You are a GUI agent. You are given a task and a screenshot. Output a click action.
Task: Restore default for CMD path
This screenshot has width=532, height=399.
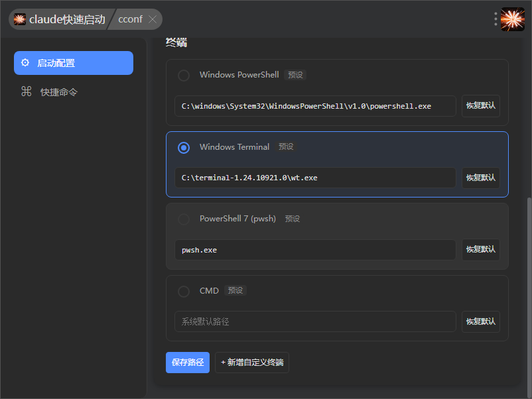pos(481,321)
